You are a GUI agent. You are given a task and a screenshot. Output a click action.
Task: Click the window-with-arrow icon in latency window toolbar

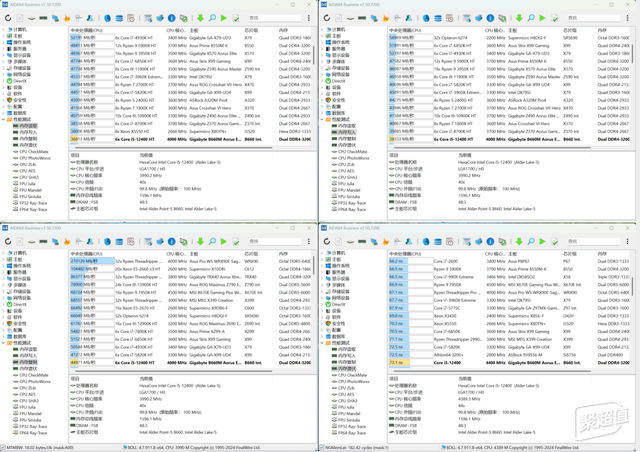[467, 241]
